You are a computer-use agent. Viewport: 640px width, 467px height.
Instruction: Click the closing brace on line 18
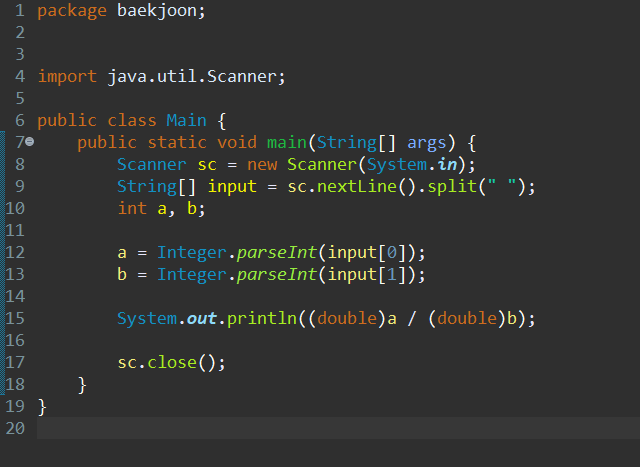click(82, 385)
